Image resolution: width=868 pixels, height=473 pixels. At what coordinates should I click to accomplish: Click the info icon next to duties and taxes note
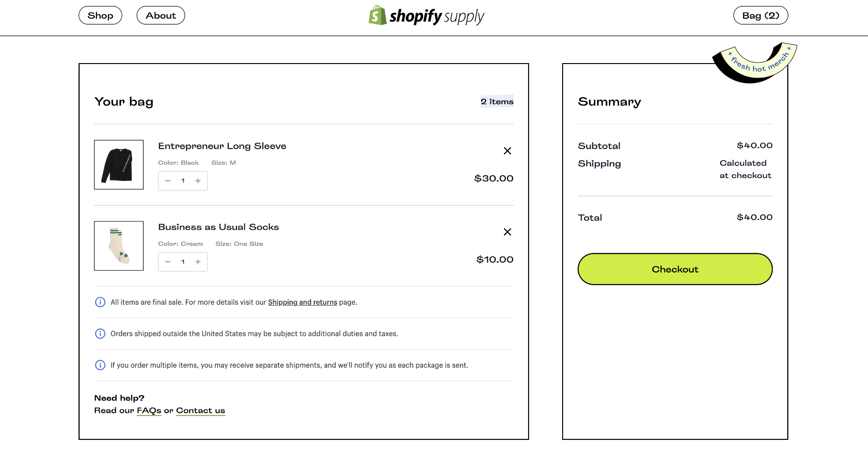point(100,334)
